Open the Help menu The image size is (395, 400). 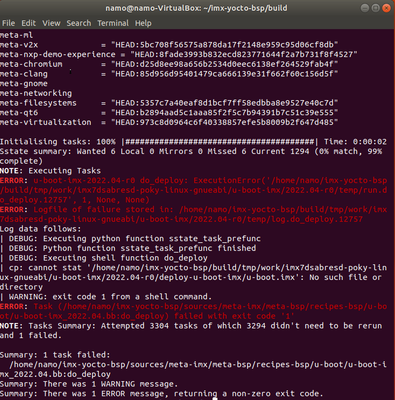[143, 23]
